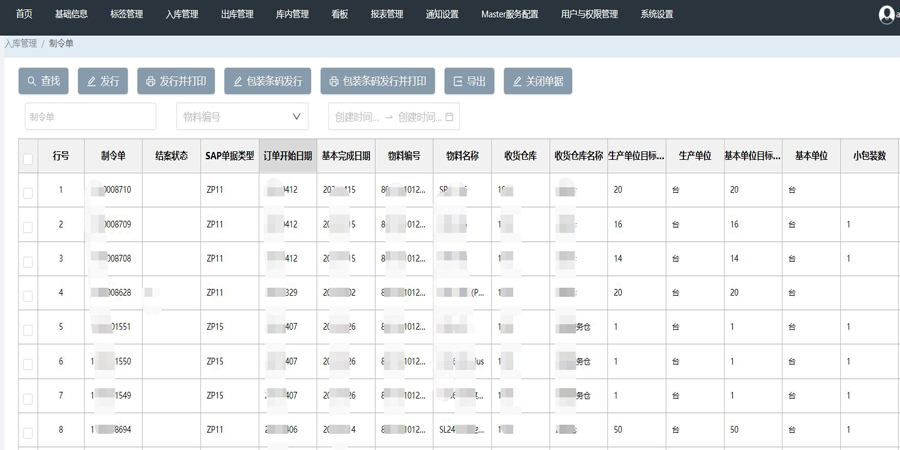Screen dimensions: 900x450
Task: Open the Master服务配置 menu
Action: (x=509, y=15)
